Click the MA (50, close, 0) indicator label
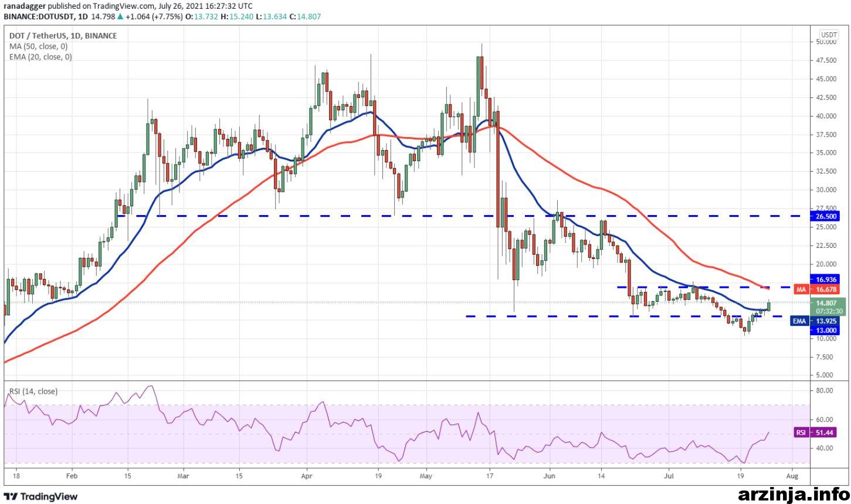This screenshot has width=851, height=504. point(38,46)
